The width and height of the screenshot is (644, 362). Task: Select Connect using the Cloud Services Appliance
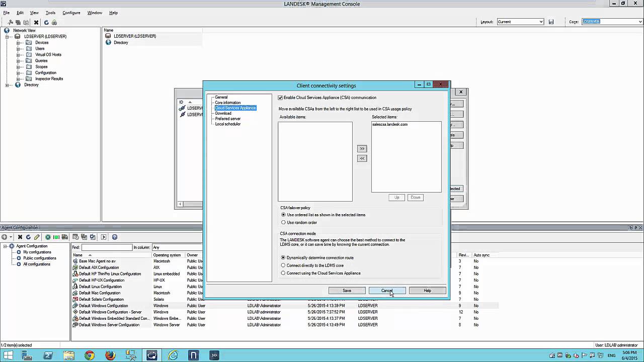pos(283,273)
